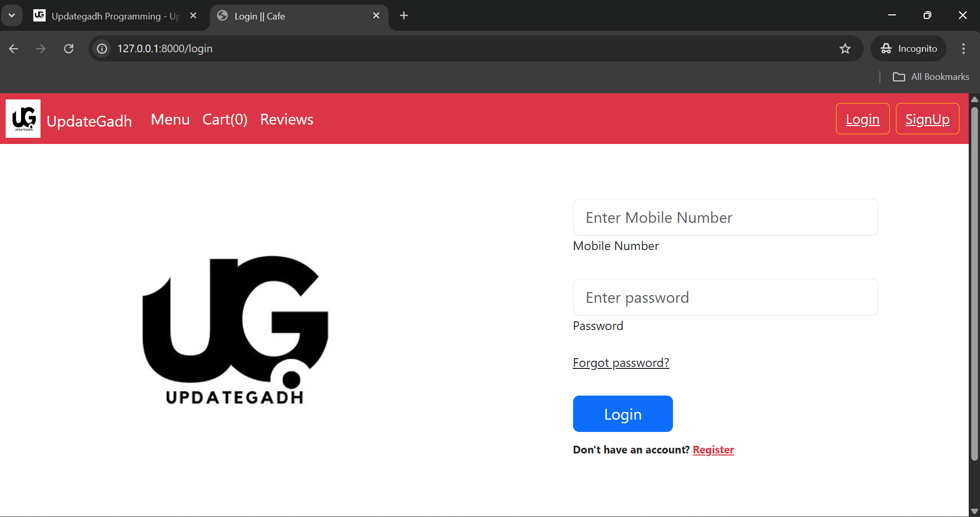Viewport: 980px width, 517px height.
Task: Click the browser back arrow
Action: (x=13, y=49)
